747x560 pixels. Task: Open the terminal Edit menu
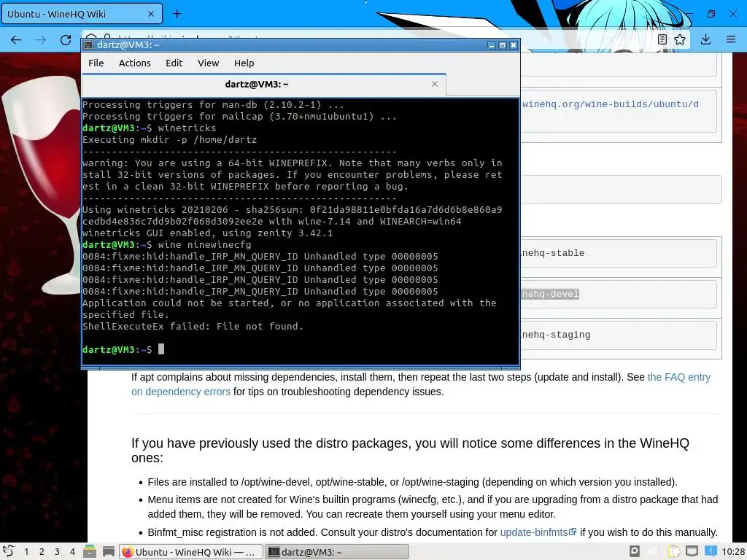174,63
